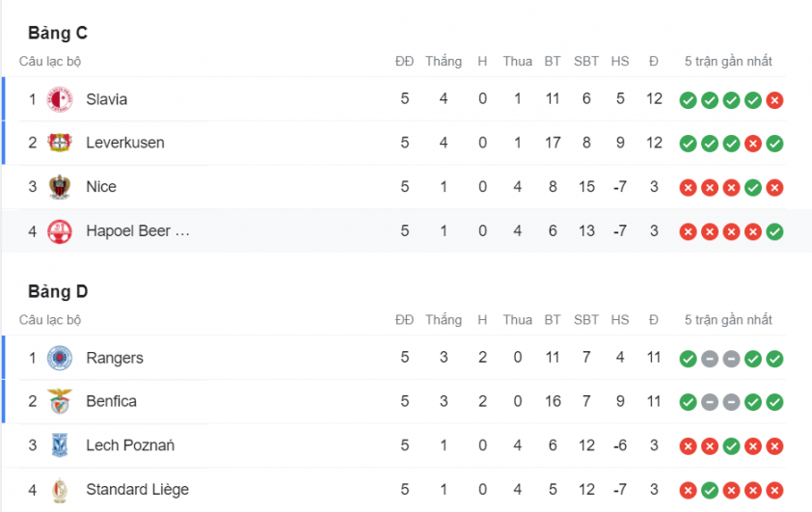Click the Hapoel Beer Sheva crest icon

[x=60, y=231]
